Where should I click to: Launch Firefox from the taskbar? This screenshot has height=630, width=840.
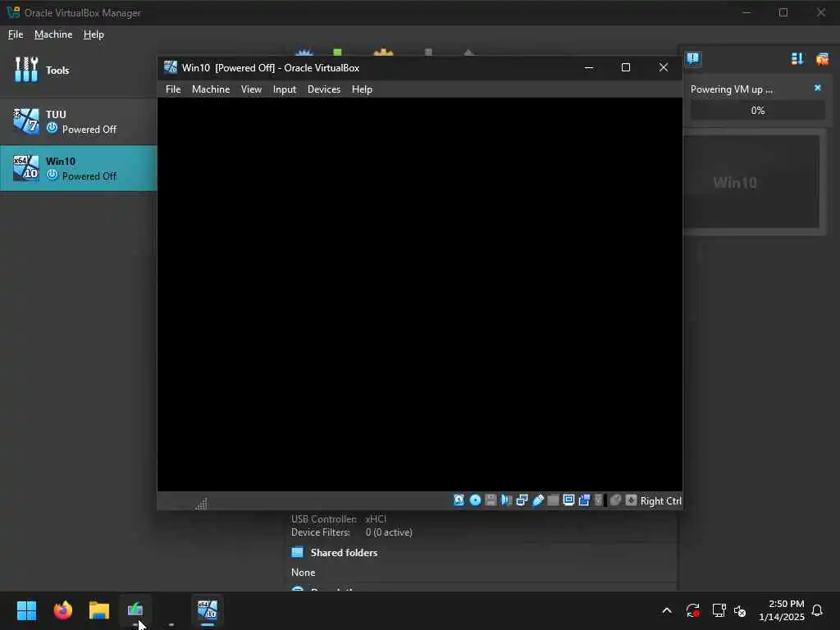[63, 610]
